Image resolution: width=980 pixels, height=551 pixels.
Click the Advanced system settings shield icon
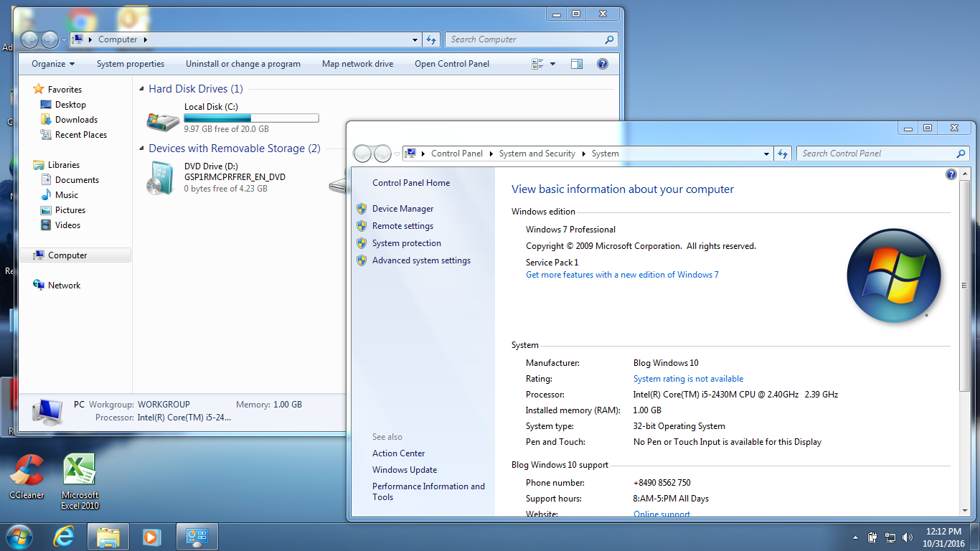point(362,260)
